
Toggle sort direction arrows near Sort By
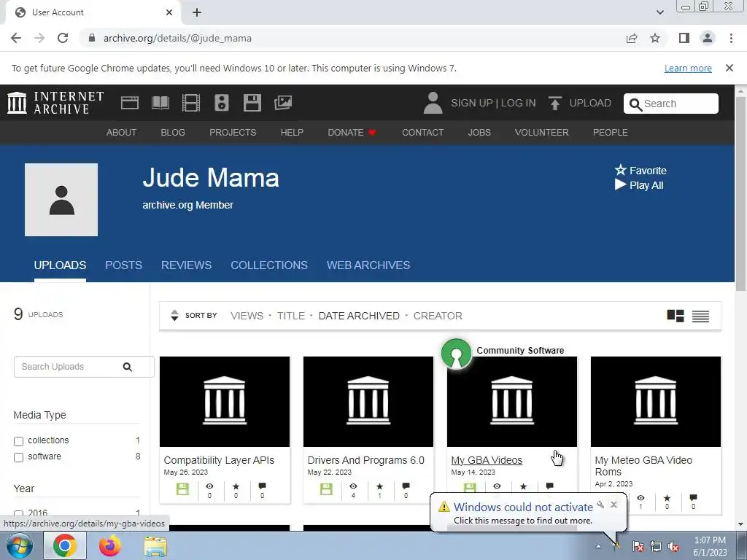[174, 315]
